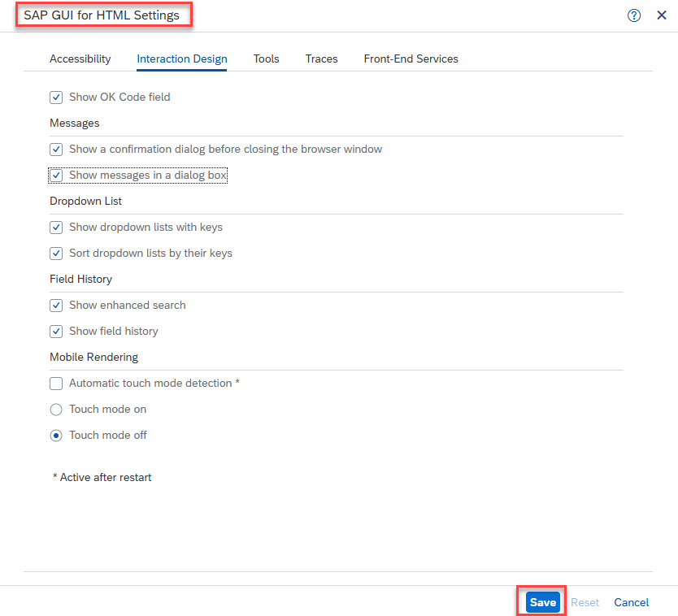
Task: Switch to the Accessibility tab
Action: tap(80, 59)
